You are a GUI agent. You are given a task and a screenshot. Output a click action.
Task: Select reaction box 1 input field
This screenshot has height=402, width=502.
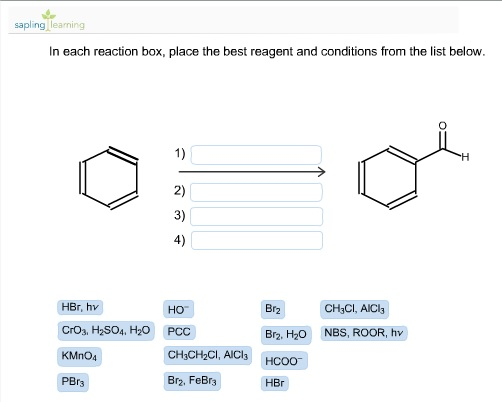pos(256,155)
